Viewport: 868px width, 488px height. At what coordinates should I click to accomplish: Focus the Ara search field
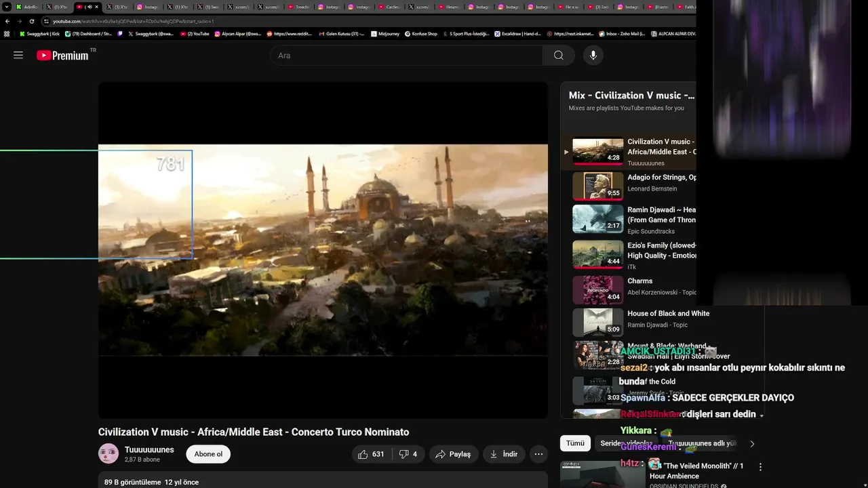pyautogui.click(x=406, y=56)
